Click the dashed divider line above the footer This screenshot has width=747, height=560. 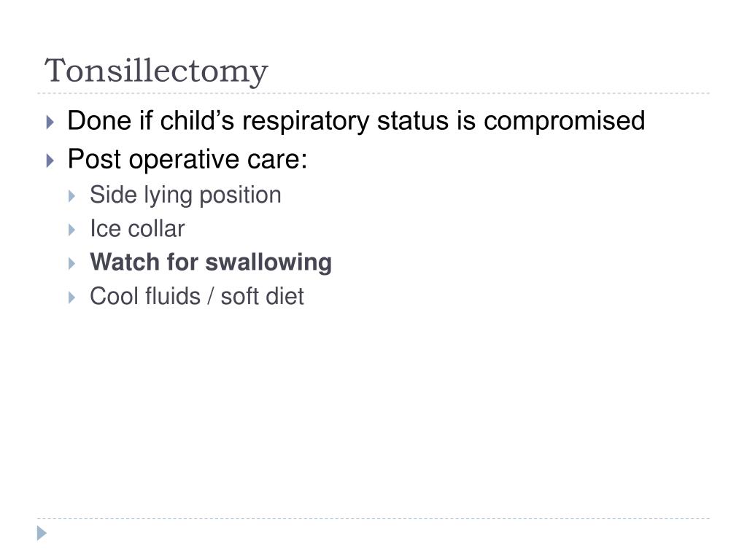[x=373, y=518]
